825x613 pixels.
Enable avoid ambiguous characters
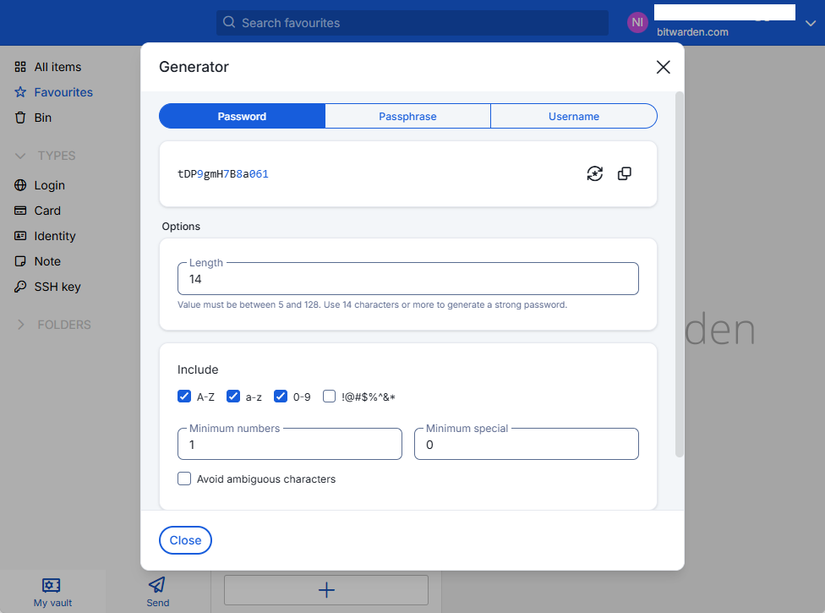(184, 478)
